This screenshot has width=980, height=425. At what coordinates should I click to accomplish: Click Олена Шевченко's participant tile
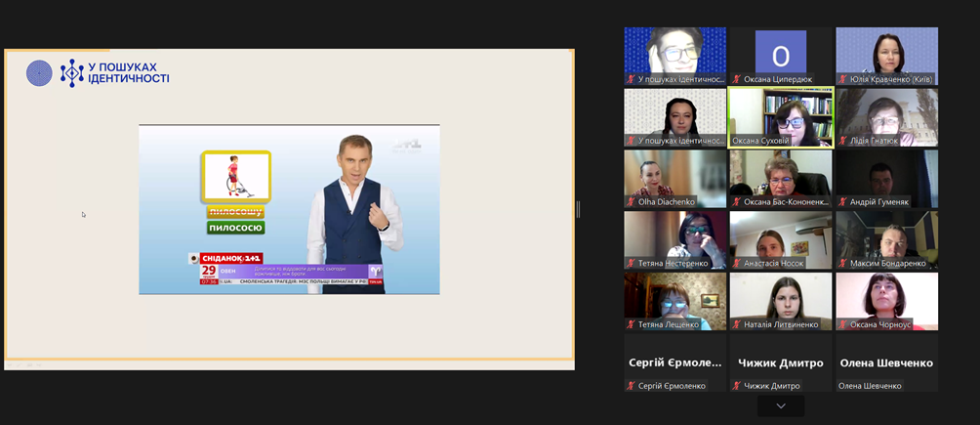886,362
